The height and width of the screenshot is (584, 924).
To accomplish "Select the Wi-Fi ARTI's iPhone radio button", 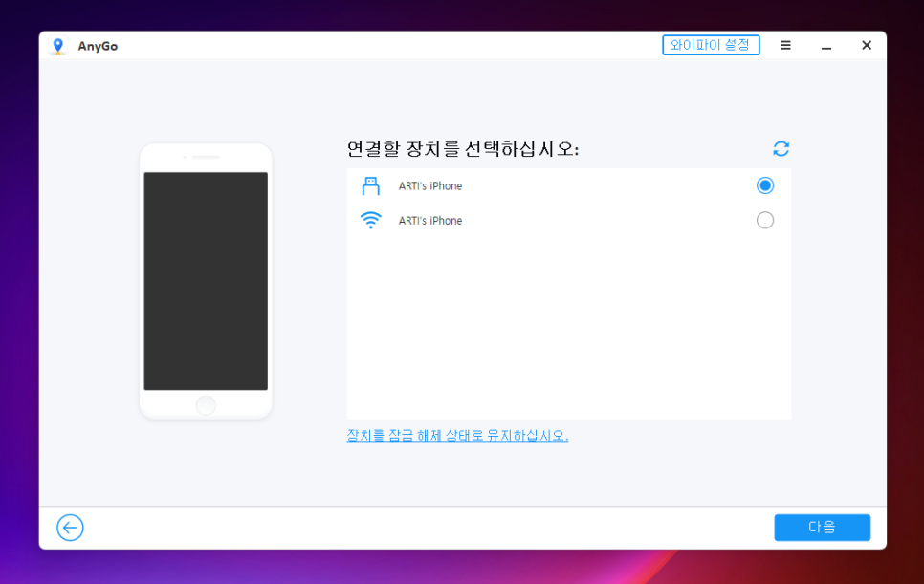I will [765, 220].
